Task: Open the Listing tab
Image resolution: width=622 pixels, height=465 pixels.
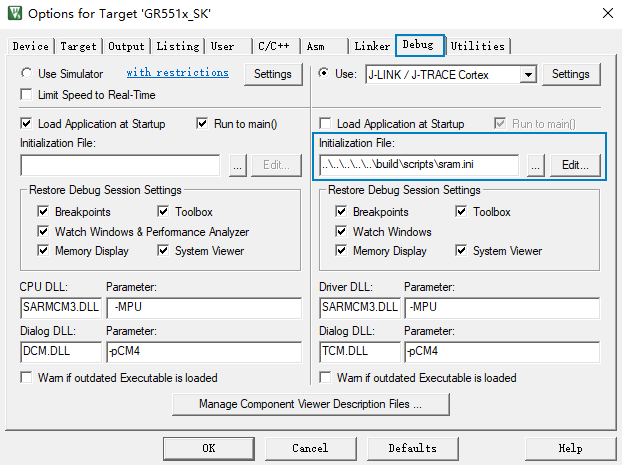Action: [x=177, y=46]
